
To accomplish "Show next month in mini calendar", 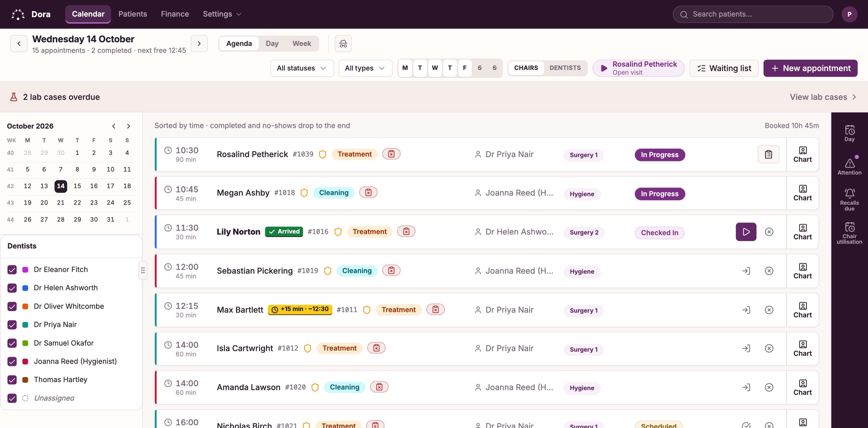I will pos(128,126).
